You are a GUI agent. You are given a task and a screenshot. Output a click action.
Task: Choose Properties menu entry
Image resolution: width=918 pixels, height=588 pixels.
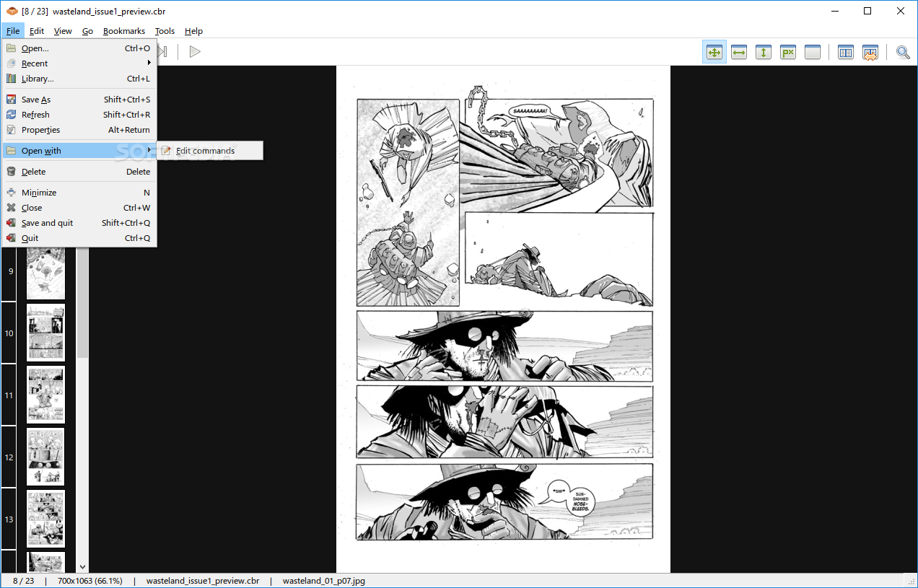click(x=79, y=130)
